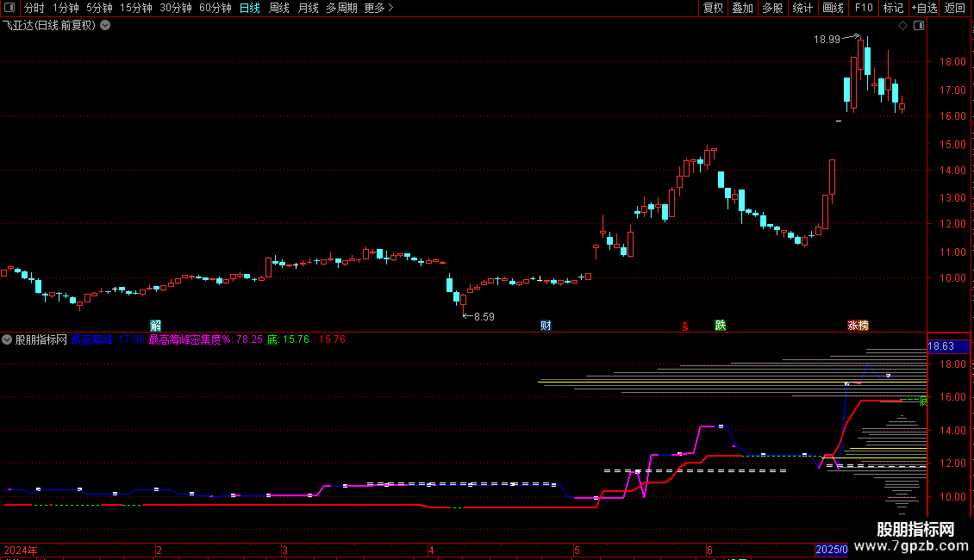Select the 1分钟 period
The image size is (974, 560).
click(x=66, y=8)
